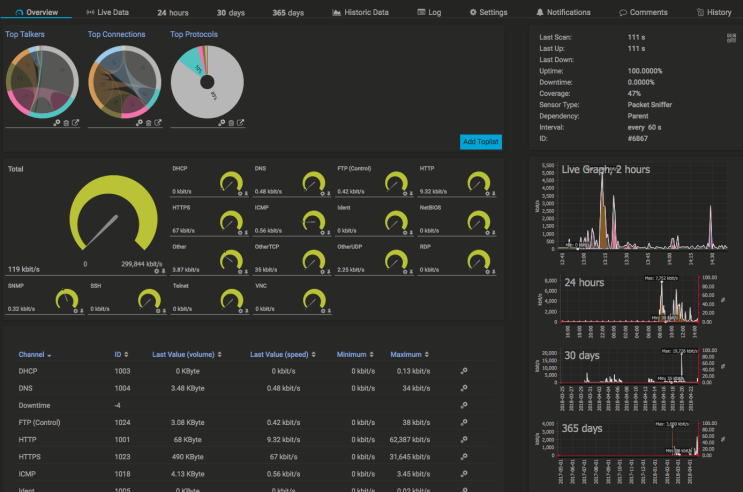Pin the Total gauge as primary channel

click(163, 271)
